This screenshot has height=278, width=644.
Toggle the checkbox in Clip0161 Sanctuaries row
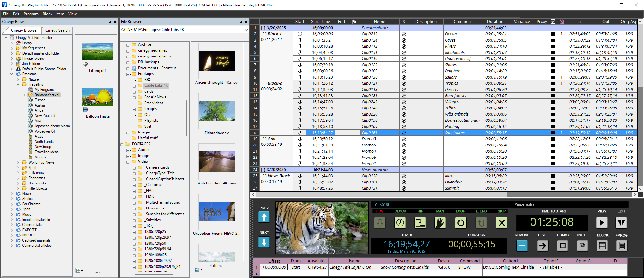pos(553,133)
